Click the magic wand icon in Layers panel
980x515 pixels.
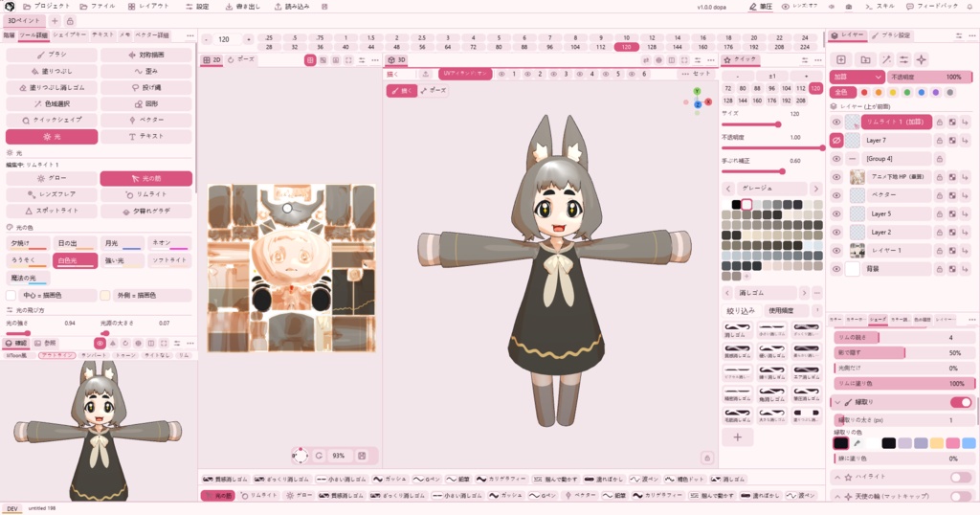[x=886, y=60]
